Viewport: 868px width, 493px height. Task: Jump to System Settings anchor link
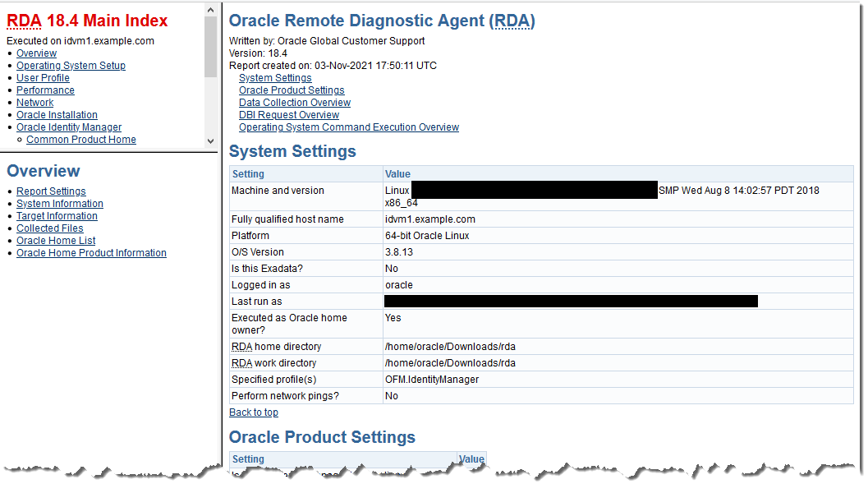pos(275,78)
